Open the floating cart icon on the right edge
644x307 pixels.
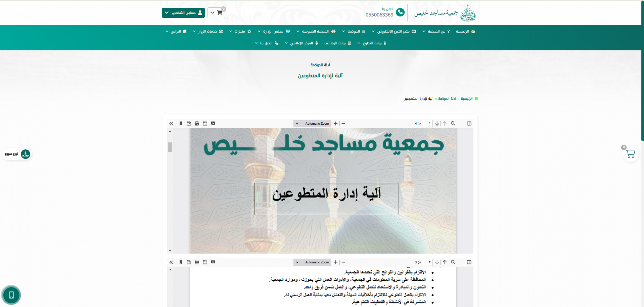630,154
